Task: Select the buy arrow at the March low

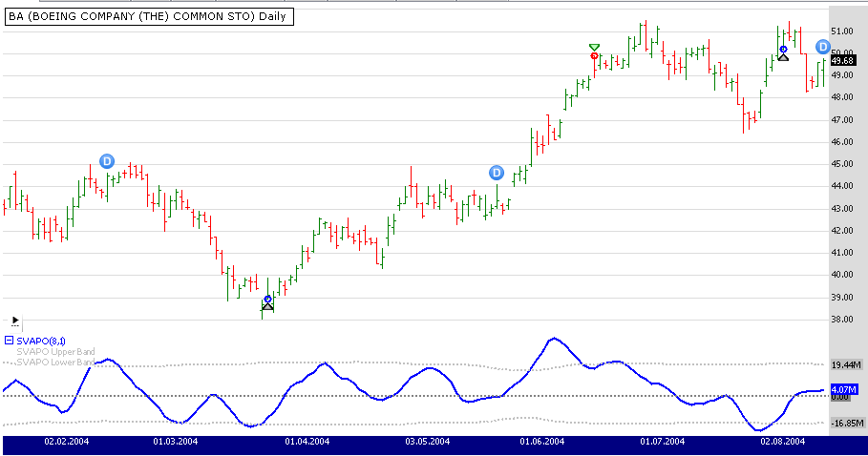Action: [267, 304]
